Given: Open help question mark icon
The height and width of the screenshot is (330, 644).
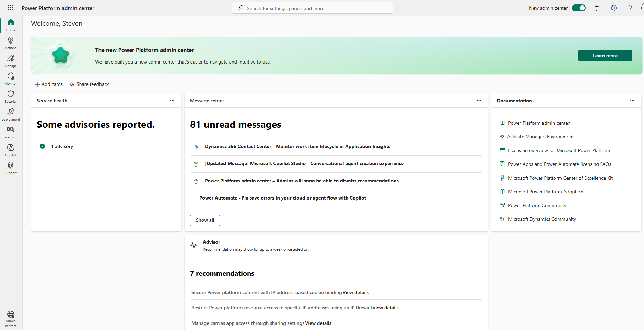Looking at the screenshot, I should pyautogui.click(x=630, y=8).
